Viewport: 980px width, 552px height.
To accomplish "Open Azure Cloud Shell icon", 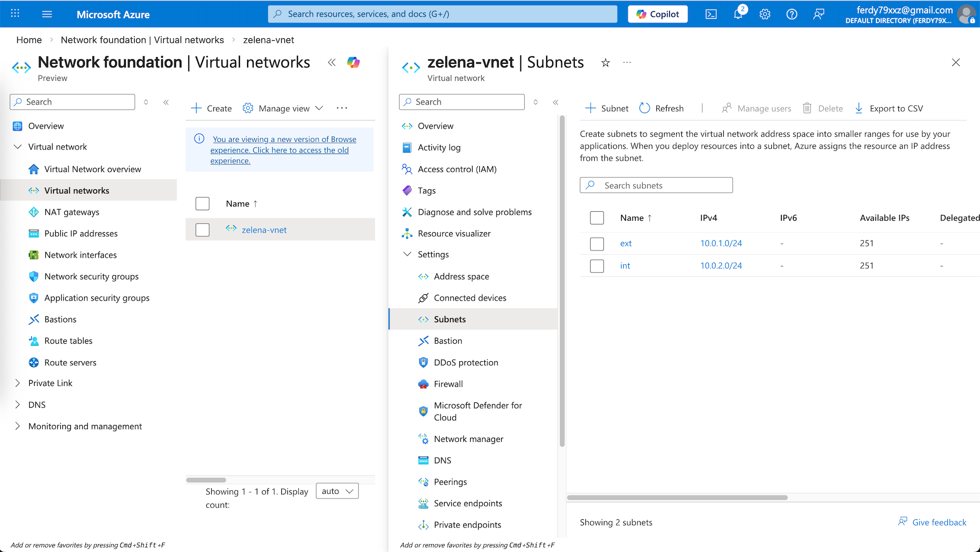I will (x=711, y=14).
